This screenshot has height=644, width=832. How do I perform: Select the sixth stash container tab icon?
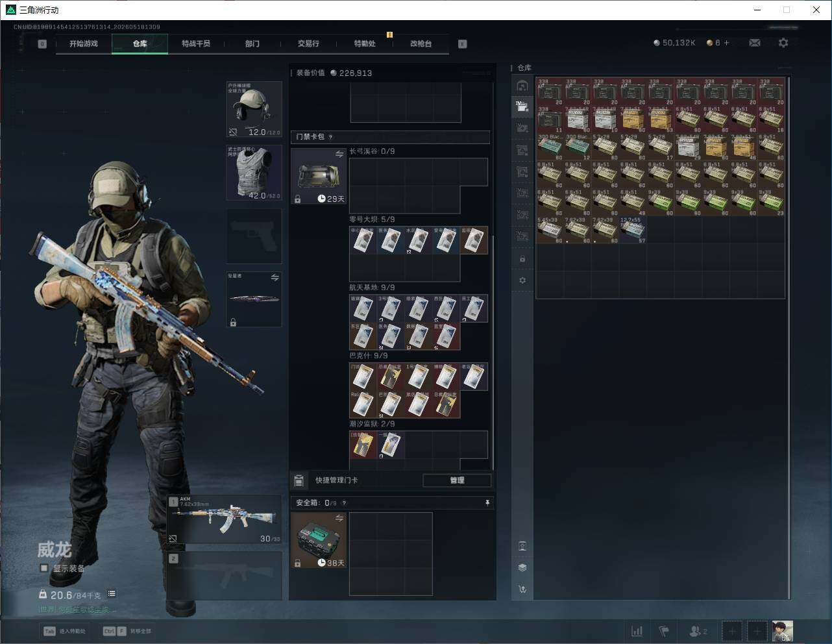point(522,193)
